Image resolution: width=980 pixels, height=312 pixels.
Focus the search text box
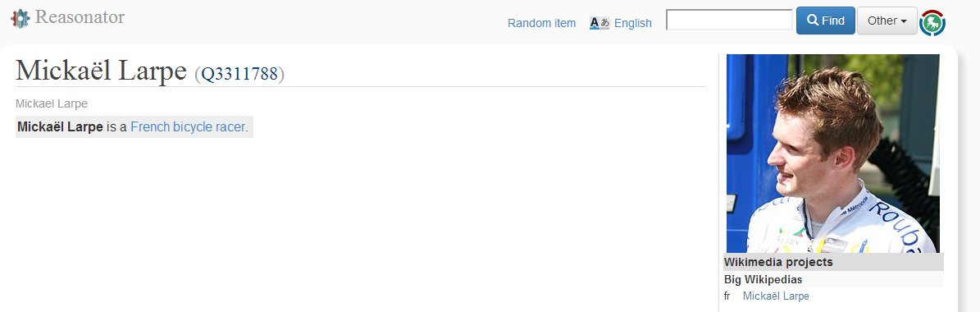[729, 20]
